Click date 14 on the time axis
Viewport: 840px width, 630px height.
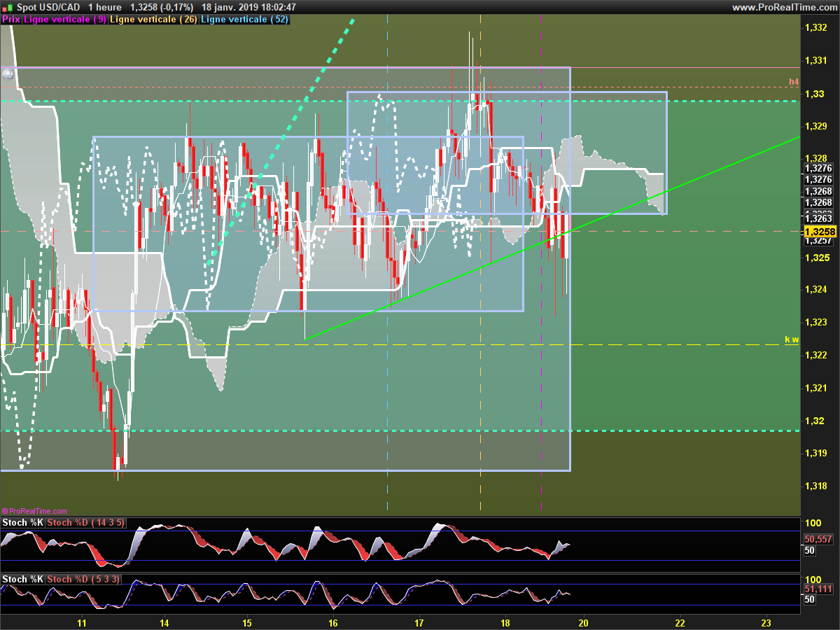point(164,622)
